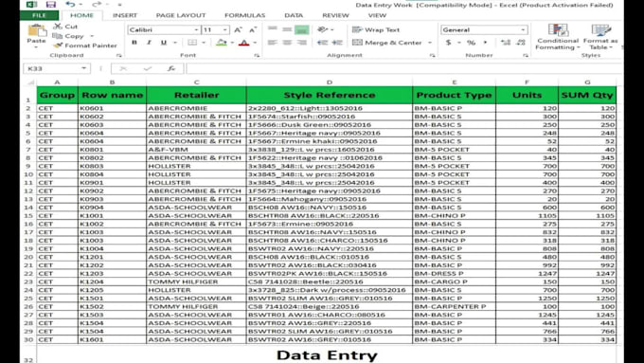Apply the yellow Fill Color swatch
This screenshot has height=363, width=644.
coord(222,43)
